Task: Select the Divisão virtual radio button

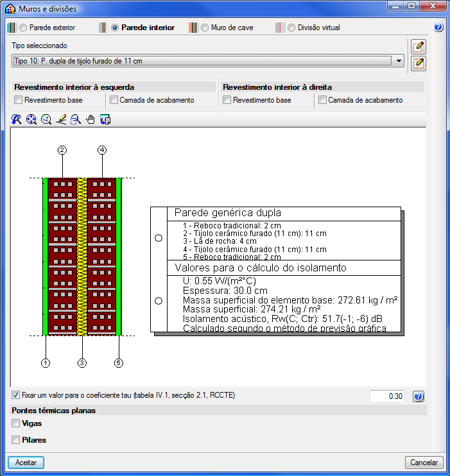Action: pyautogui.click(x=291, y=28)
